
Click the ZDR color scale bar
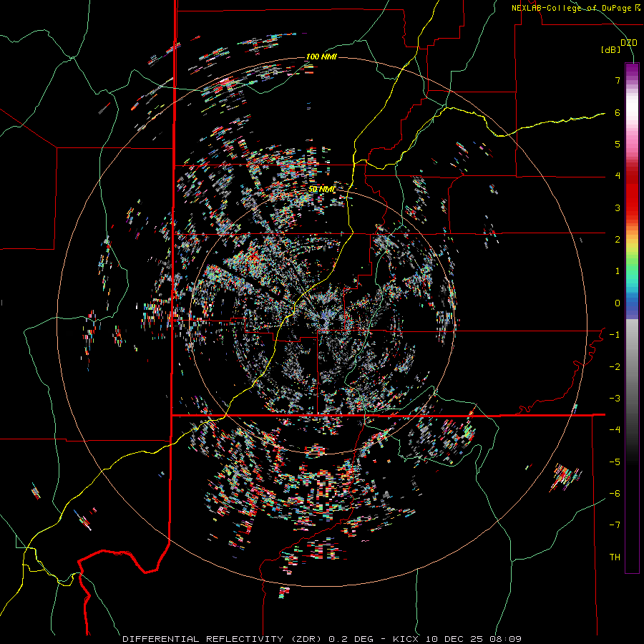(632, 318)
